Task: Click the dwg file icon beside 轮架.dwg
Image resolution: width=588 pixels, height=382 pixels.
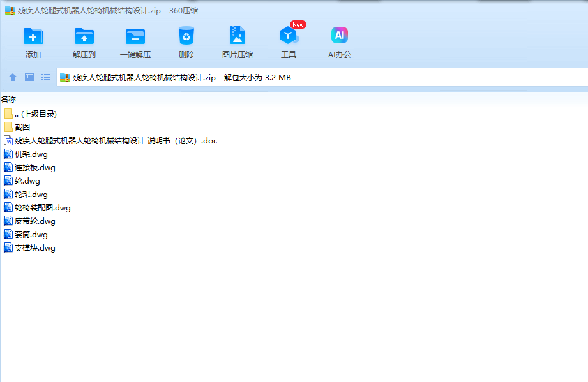Action: 8,194
